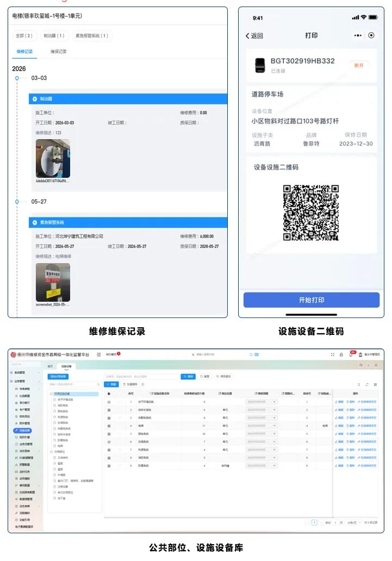Click page 1 in pagination

(314, 523)
